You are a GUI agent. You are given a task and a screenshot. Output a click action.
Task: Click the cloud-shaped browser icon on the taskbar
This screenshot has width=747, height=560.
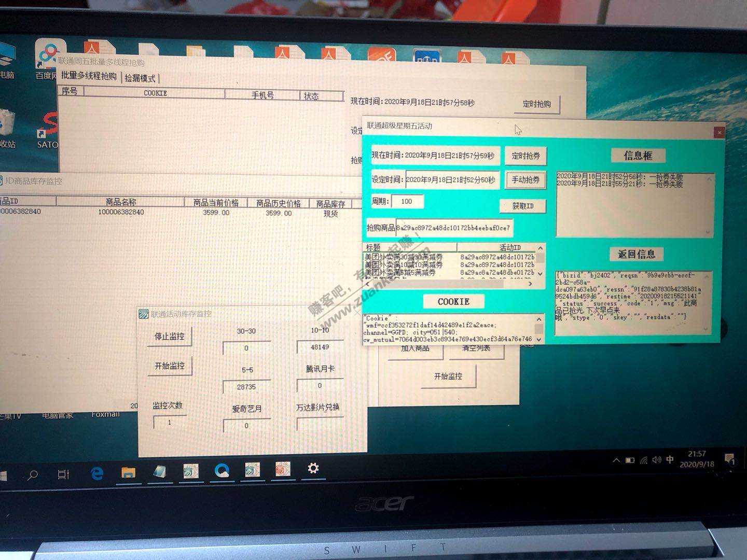(223, 470)
